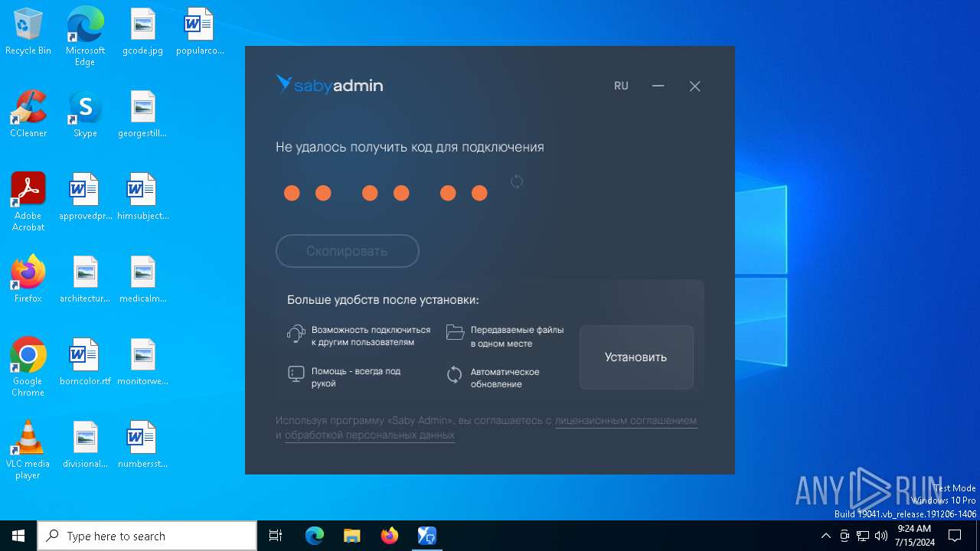Select the Firefox desktop shortcut

[x=28, y=280]
